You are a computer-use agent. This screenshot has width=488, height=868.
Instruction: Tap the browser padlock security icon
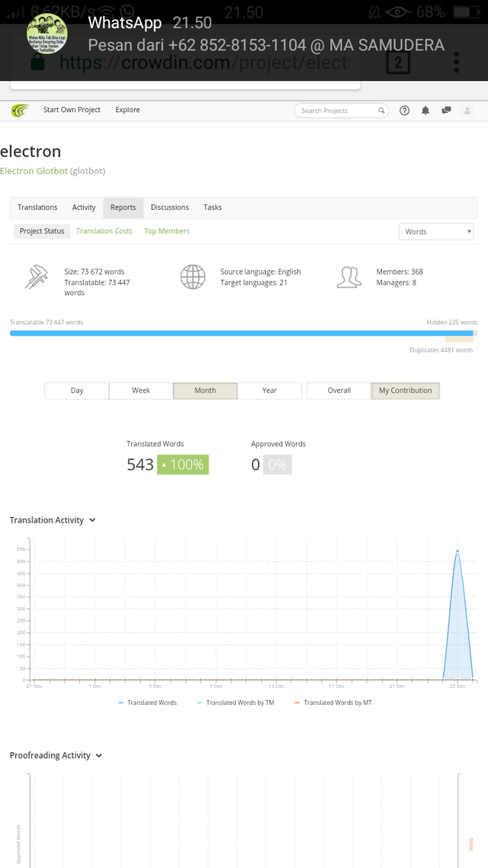(x=37, y=63)
